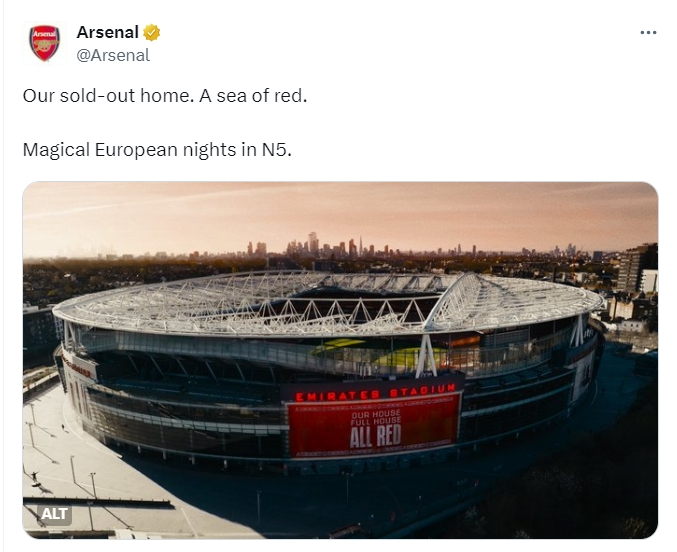This screenshot has width=677, height=552.
Task: Click the London skyline towers in photo
Action: coord(324,247)
